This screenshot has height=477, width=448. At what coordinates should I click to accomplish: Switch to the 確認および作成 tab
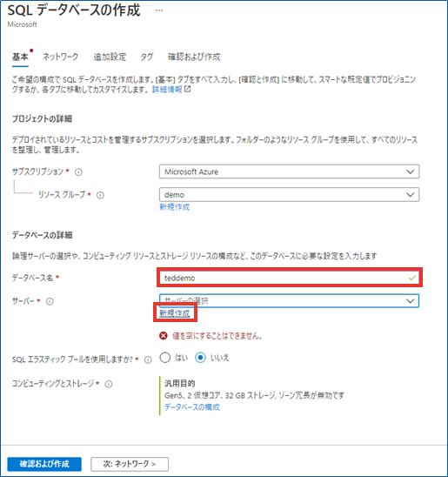click(x=194, y=57)
